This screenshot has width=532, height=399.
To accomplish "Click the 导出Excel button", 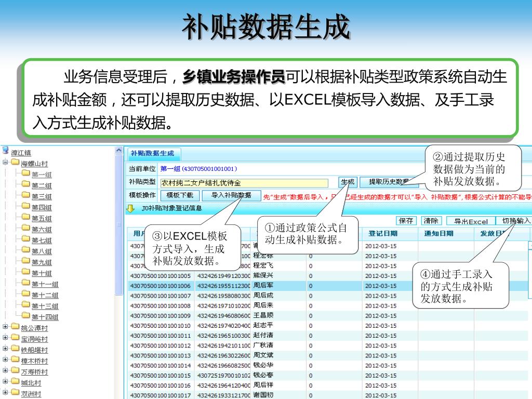I will [471, 221].
